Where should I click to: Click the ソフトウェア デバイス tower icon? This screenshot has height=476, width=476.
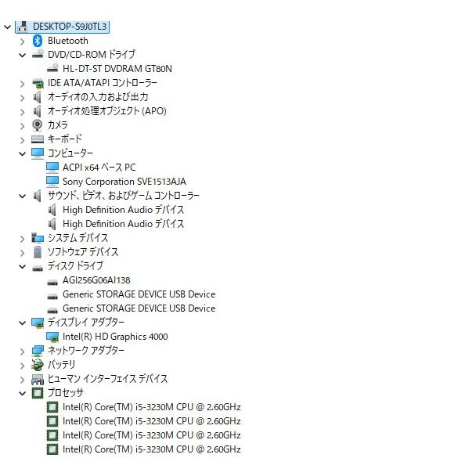(x=38, y=252)
